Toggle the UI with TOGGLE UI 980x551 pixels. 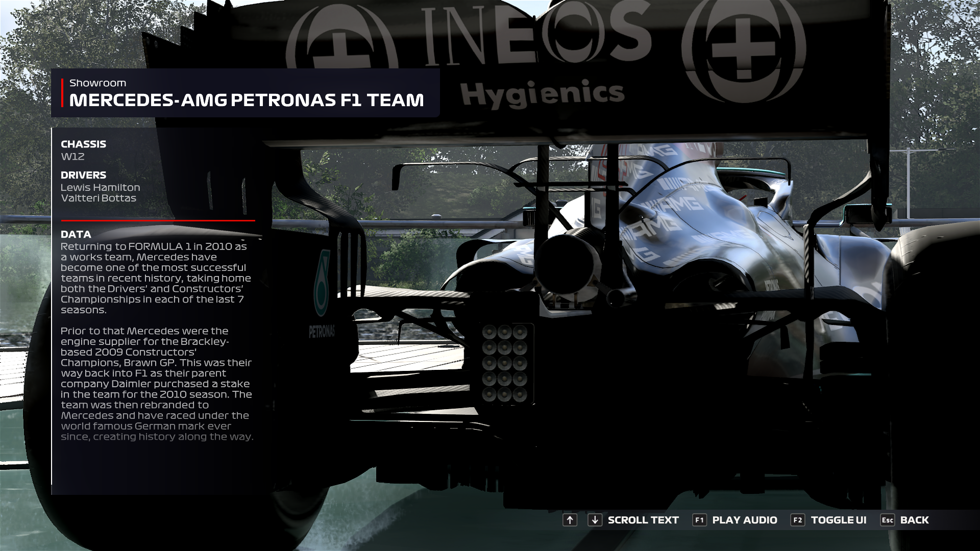839,520
